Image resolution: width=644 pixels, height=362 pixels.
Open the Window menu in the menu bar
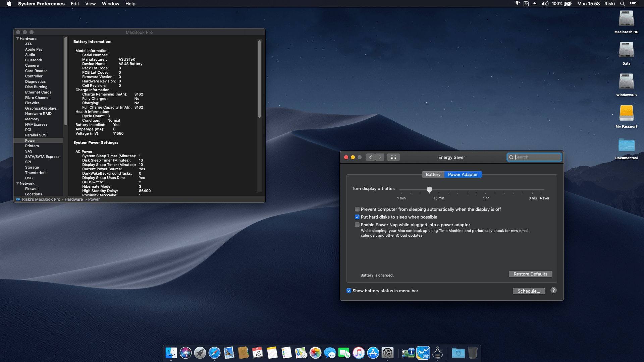pos(111,4)
